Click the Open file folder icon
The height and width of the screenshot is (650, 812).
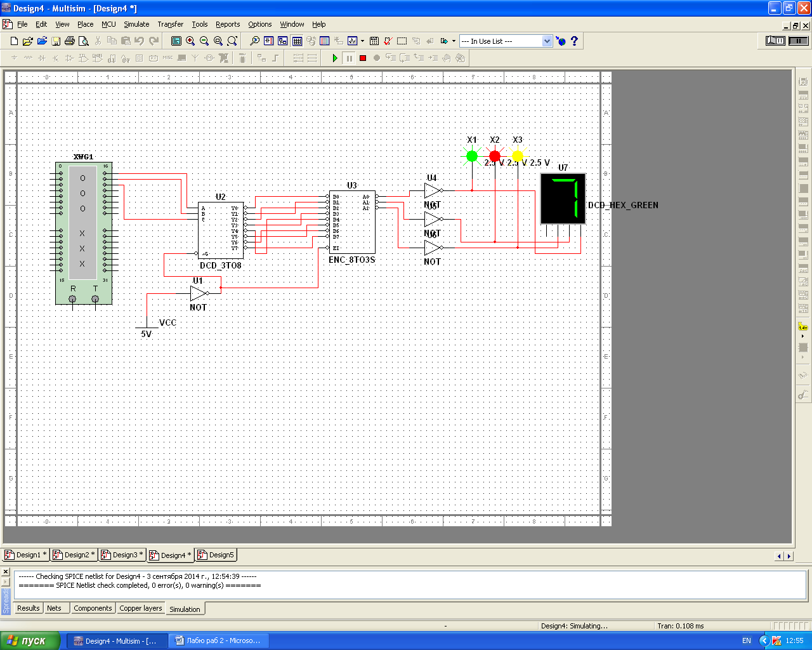pyautogui.click(x=27, y=41)
